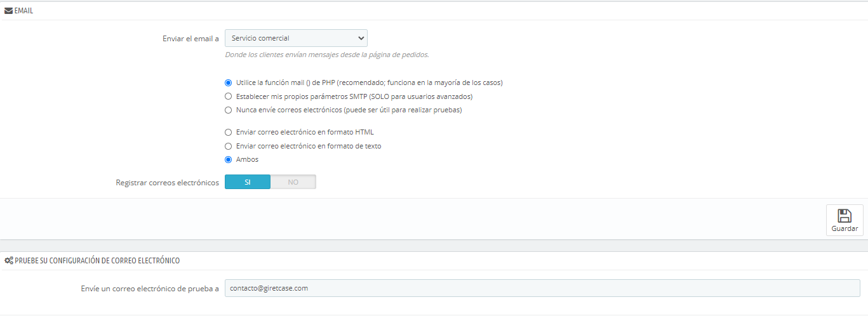Click the 'Enviar el email a' label
This screenshot has height=316, width=868.
(x=190, y=39)
